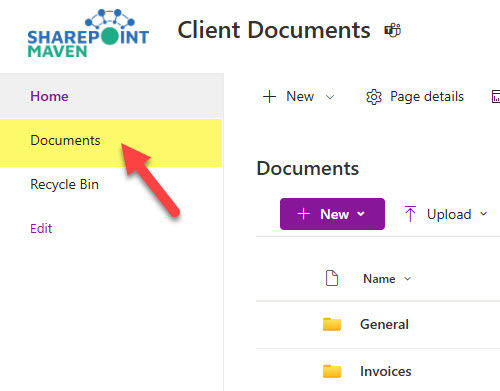Open the Upload dropdown chevron
The width and height of the screenshot is (500, 391).
484,214
